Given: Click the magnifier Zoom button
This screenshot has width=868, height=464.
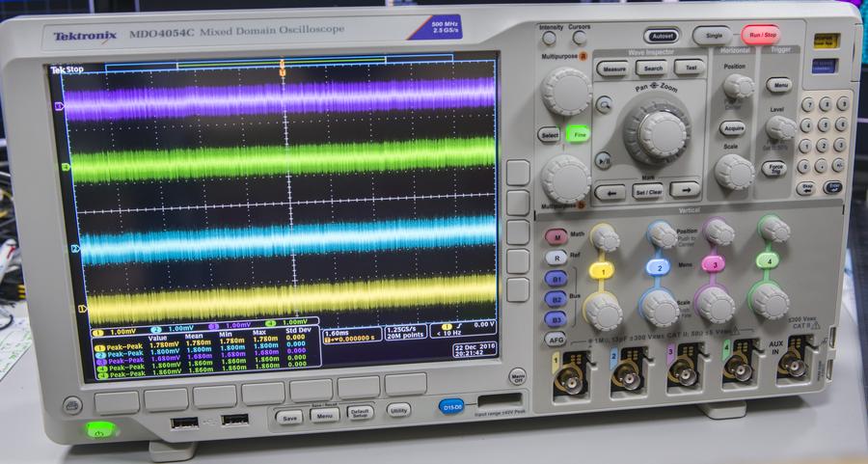Looking at the screenshot, I should (605, 104).
